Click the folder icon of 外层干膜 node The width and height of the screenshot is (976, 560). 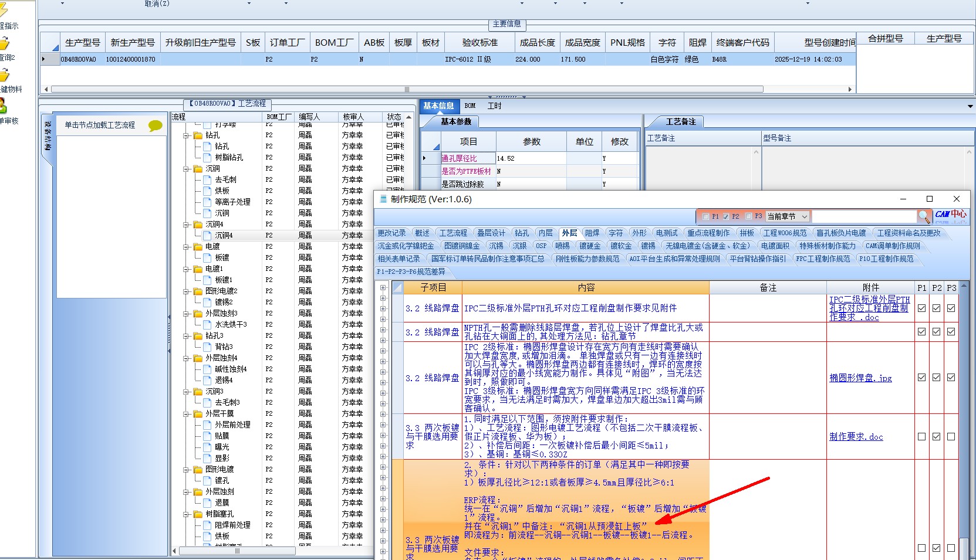pyautogui.click(x=198, y=413)
